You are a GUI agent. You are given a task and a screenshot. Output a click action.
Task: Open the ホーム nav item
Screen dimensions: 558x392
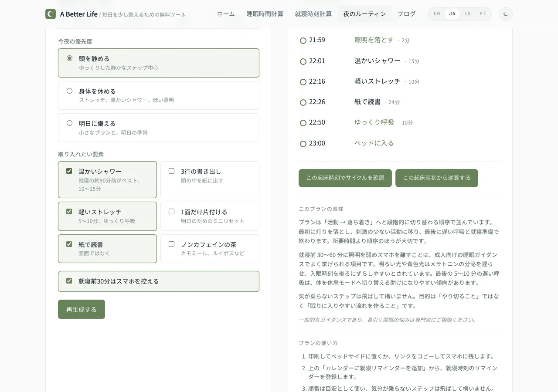226,14
